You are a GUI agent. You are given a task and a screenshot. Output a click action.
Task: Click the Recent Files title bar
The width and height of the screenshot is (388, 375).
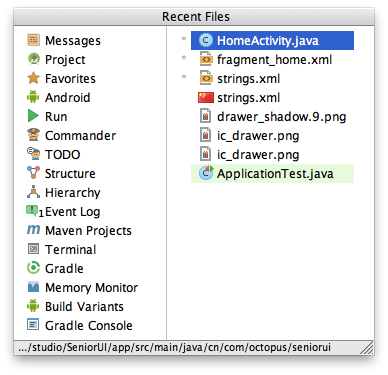click(x=194, y=17)
